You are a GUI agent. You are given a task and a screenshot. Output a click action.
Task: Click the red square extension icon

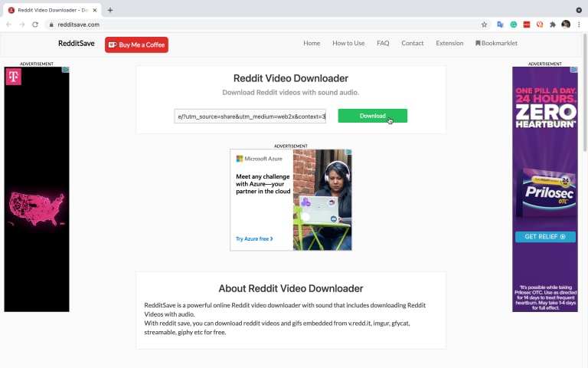[527, 25]
